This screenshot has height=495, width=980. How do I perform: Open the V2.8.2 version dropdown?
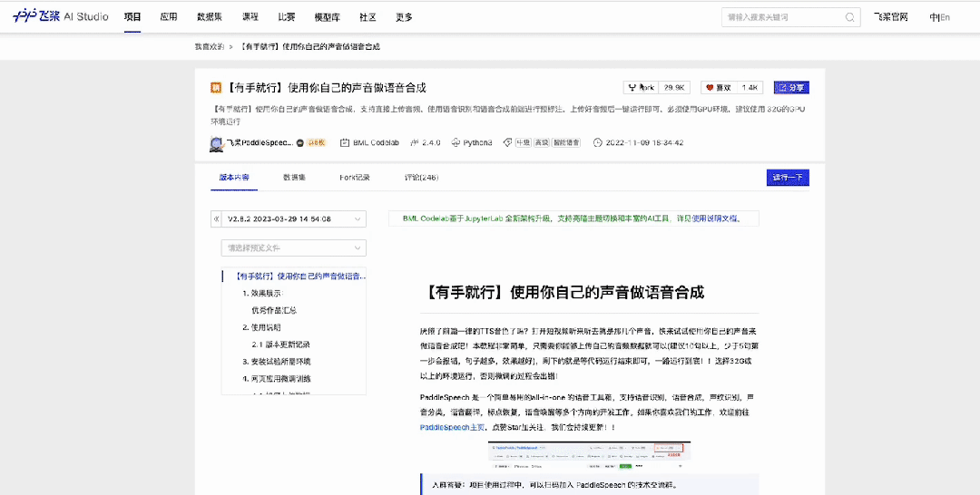(x=294, y=219)
